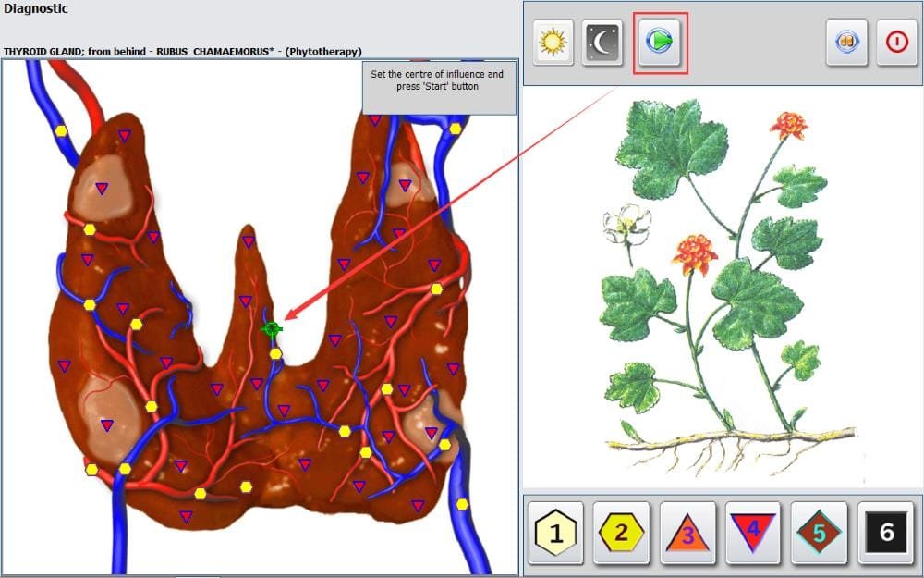Select level 4 red inverted triangle button
Screen dimensions: 924x578
[x=752, y=533]
